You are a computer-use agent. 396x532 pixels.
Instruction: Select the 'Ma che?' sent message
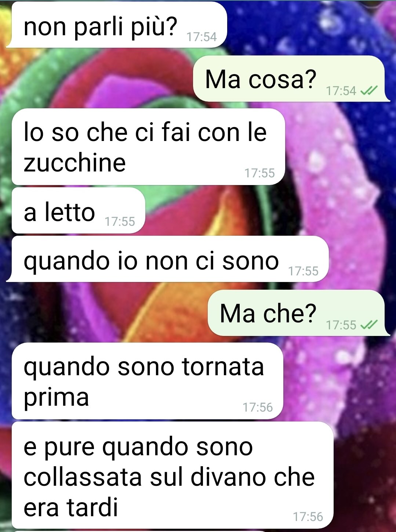298,313
